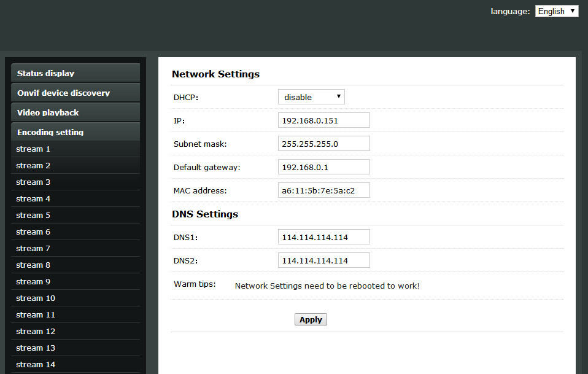Screen dimensions: 588x374
Task: Select stream 13 in sidebar
Action: coord(75,348)
